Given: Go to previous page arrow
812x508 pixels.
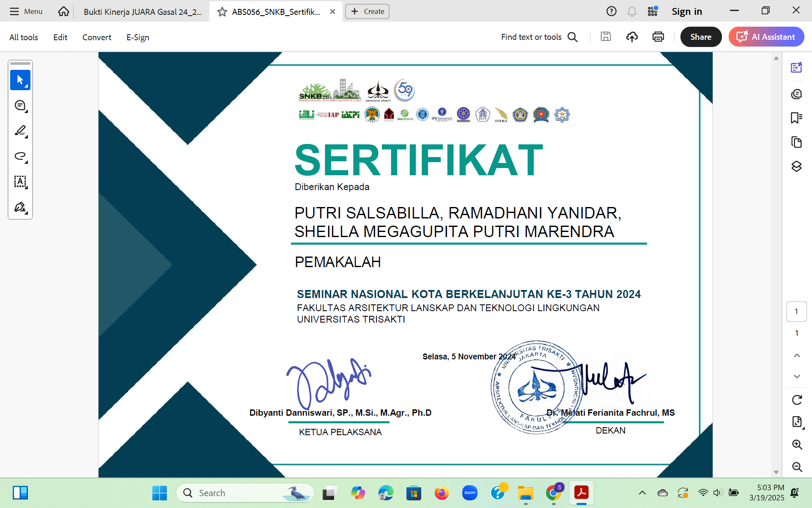Looking at the screenshot, I should pos(797,355).
